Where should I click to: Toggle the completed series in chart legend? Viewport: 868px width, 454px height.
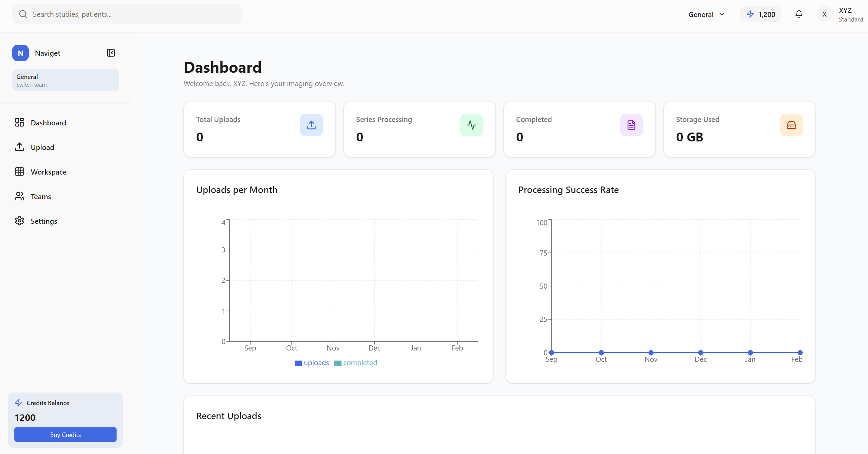(x=356, y=362)
